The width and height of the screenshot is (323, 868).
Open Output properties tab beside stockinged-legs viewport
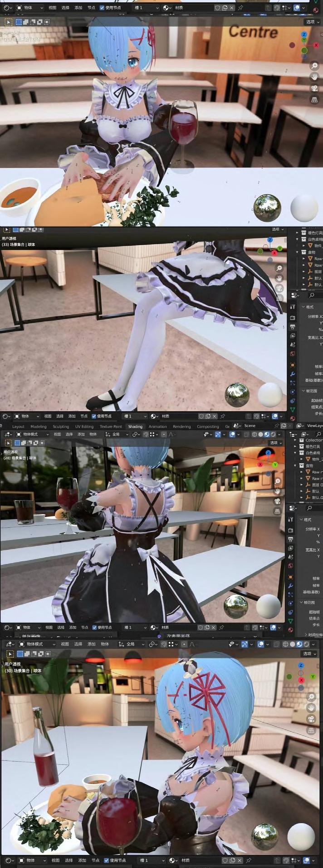point(293,327)
